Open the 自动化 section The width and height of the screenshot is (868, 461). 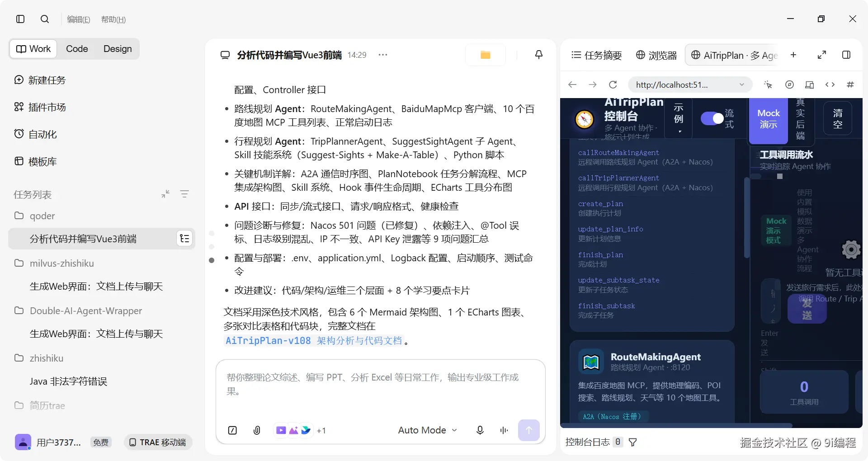[35, 134]
